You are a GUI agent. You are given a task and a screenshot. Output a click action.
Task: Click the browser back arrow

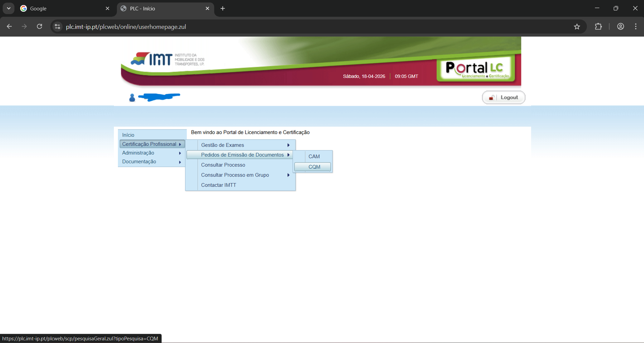(x=9, y=27)
